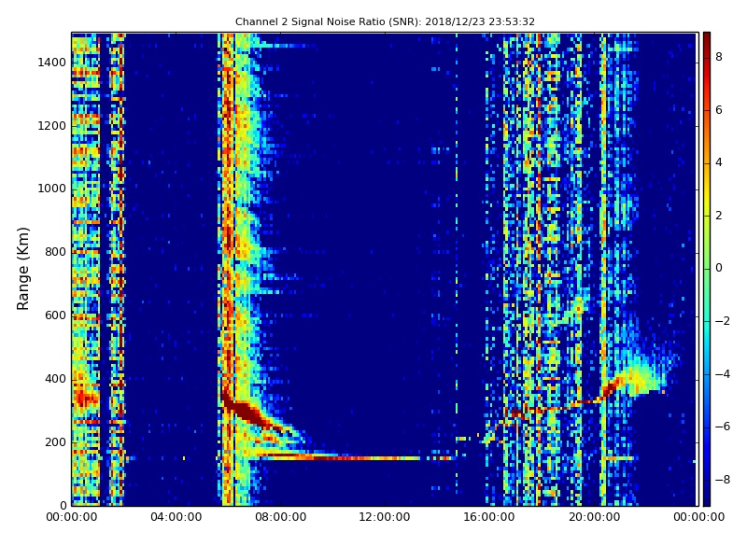
Task: Click the 800 range tick label
Action: pyautogui.click(x=55, y=252)
